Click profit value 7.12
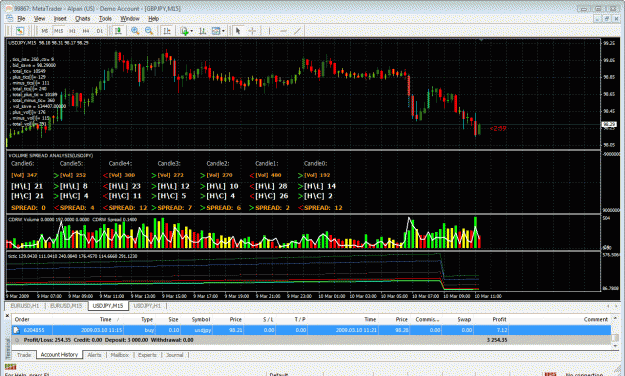The image size is (625, 376). [502, 330]
